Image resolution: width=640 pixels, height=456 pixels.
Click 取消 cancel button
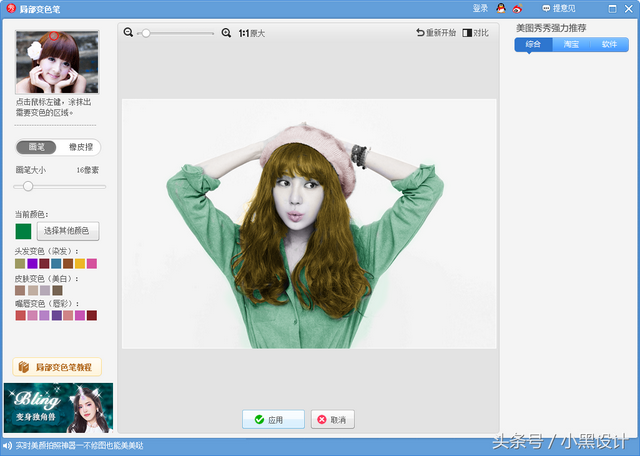tap(333, 419)
